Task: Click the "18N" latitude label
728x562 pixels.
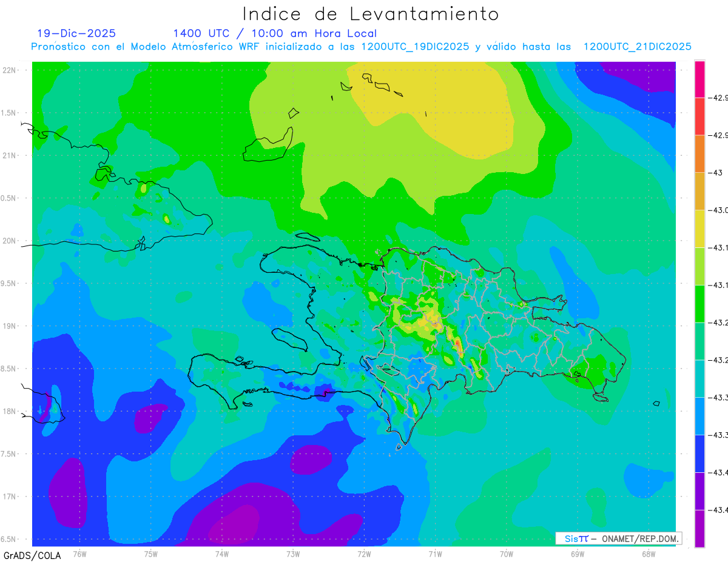Action: tap(10, 412)
